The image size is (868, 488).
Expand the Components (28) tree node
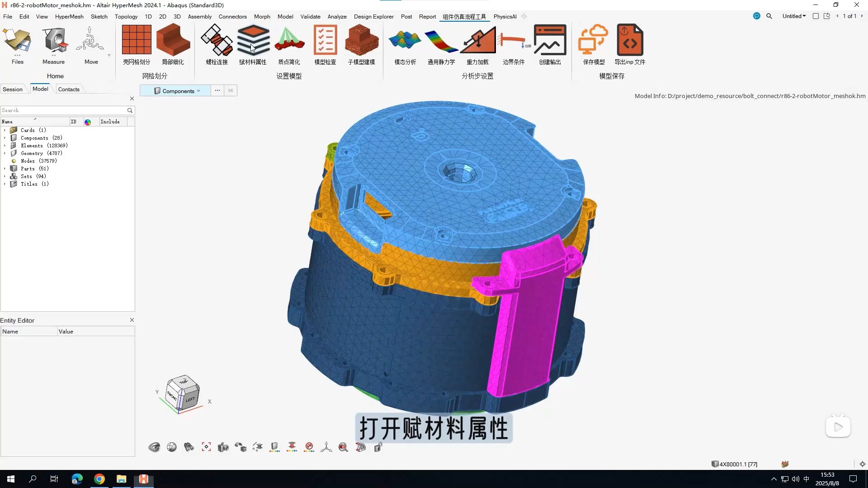[x=5, y=138]
